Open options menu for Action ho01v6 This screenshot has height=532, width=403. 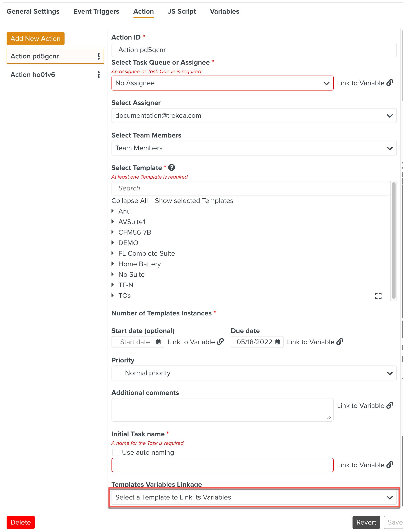[99, 75]
